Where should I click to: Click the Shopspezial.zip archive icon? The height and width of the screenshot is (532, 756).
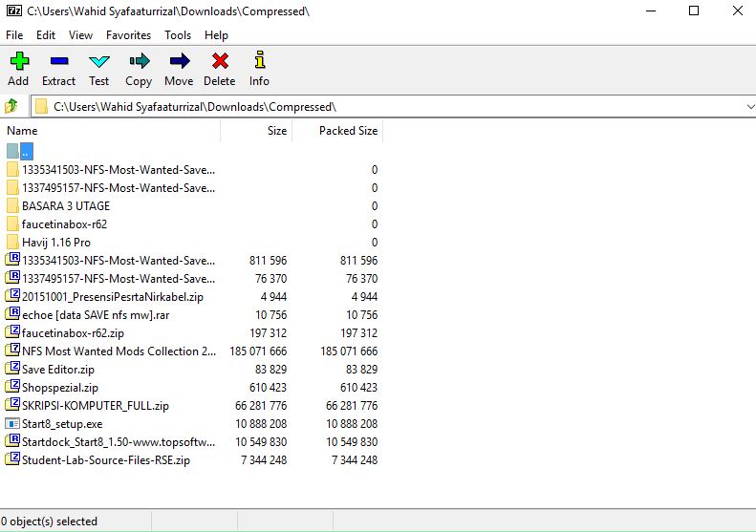pyautogui.click(x=12, y=387)
